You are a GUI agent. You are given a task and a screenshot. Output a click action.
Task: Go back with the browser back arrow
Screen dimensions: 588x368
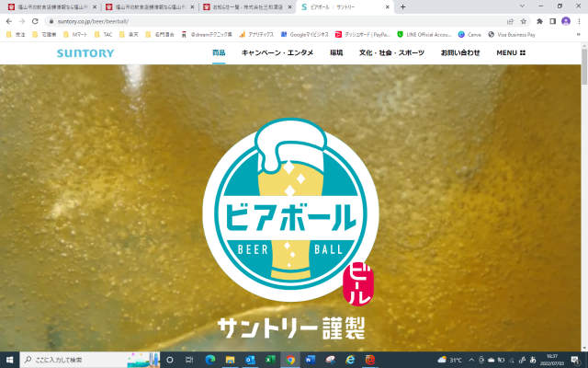[x=9, y=21]
